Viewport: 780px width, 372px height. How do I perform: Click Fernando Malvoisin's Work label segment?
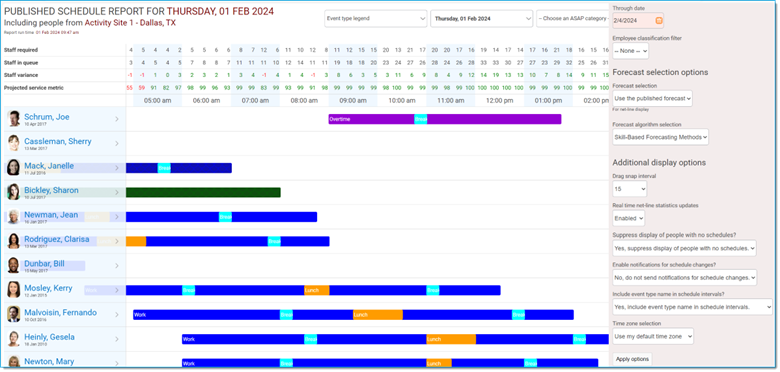[206, 315]
